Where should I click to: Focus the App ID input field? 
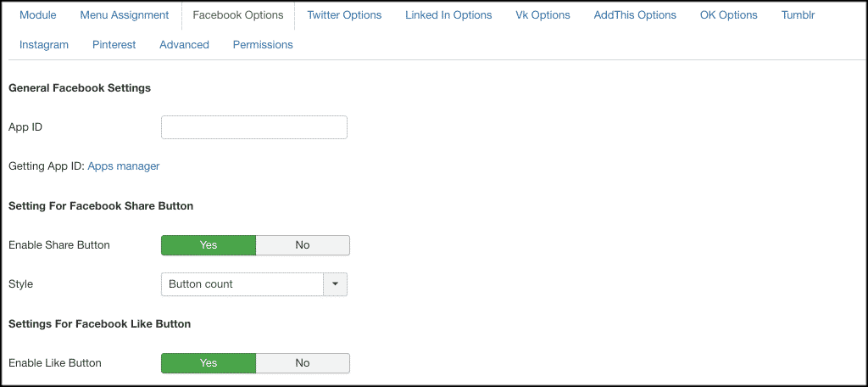coord(254,127)
